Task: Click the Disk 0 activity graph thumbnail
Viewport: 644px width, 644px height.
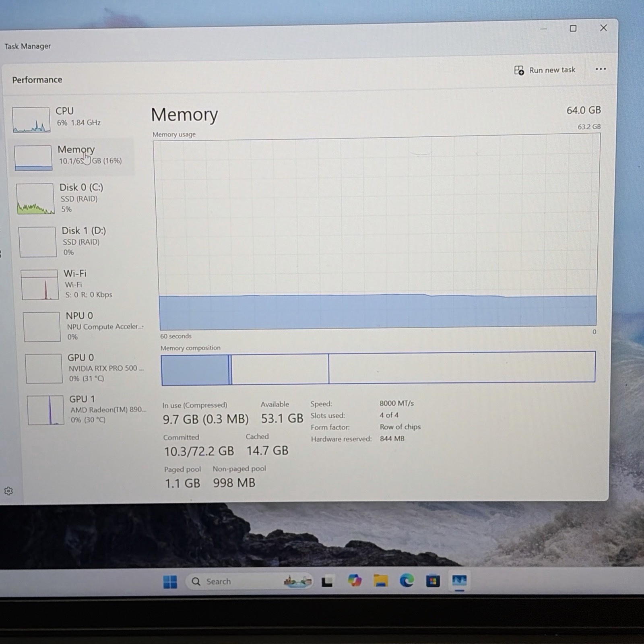Action: coord(35,199)
